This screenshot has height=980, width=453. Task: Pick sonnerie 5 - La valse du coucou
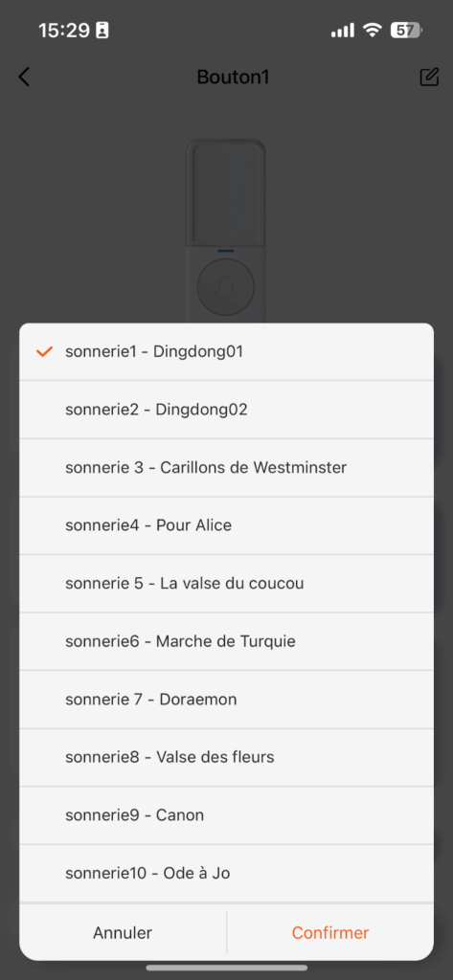coord(226,584)
